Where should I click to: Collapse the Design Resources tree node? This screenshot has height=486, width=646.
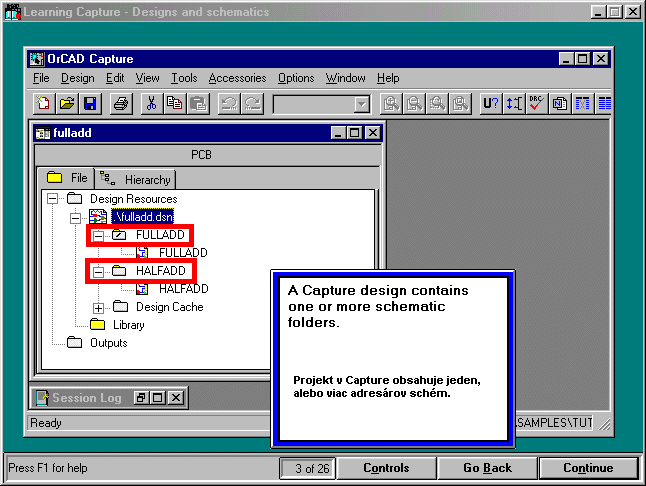(52, 199)
